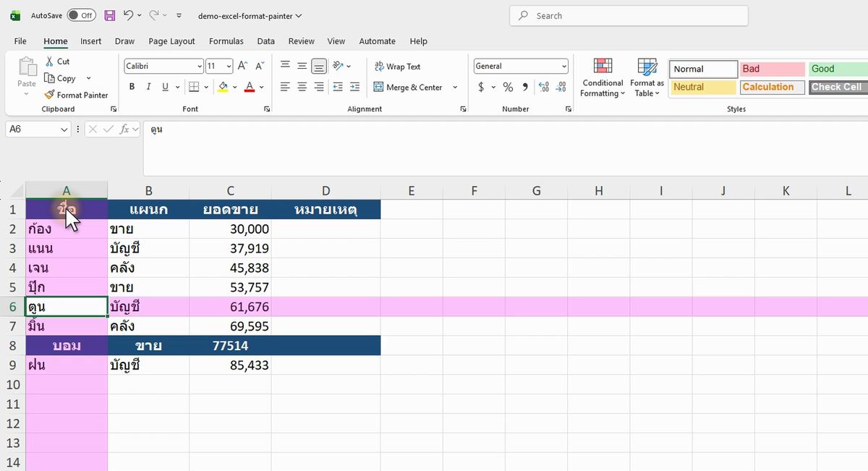Open the File menu
Image resolution: width=868 pixels, height=471 pixels.
(x=20, y=41)
